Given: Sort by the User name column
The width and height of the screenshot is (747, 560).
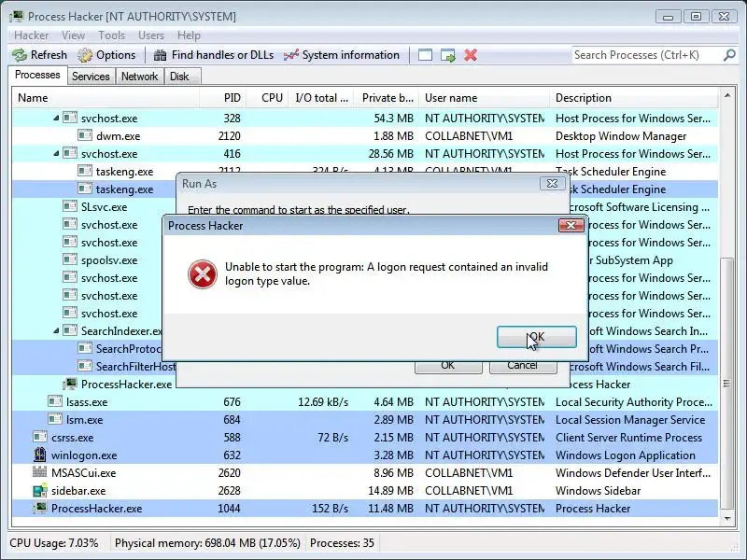Looking at the screenshot, I should coord(484,98).
